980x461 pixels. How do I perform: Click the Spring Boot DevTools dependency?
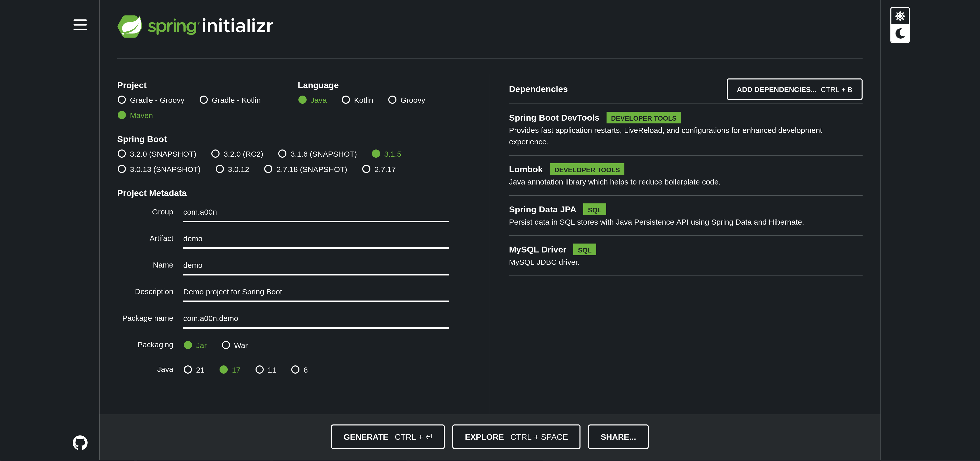(686, 130)
